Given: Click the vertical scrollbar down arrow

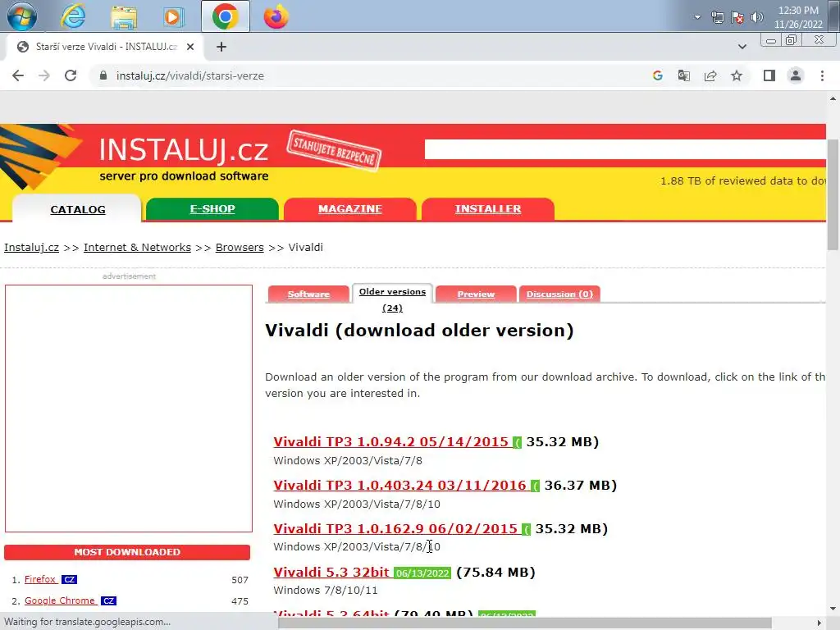Looking at the screenshot, I should (x=833, y=609).
